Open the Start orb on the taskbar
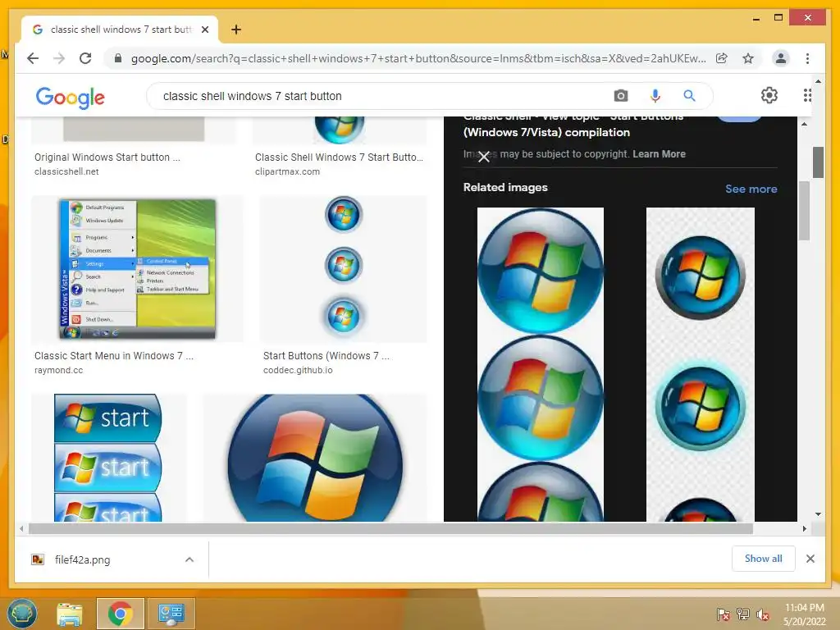 22,614
